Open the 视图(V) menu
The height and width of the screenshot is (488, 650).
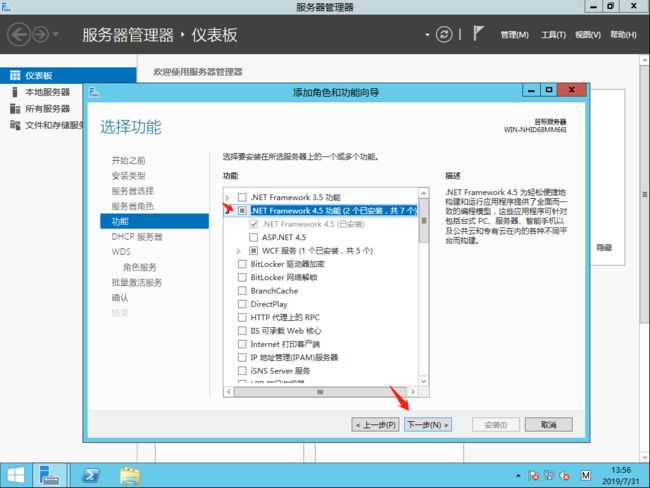click(x=588, y=35)
